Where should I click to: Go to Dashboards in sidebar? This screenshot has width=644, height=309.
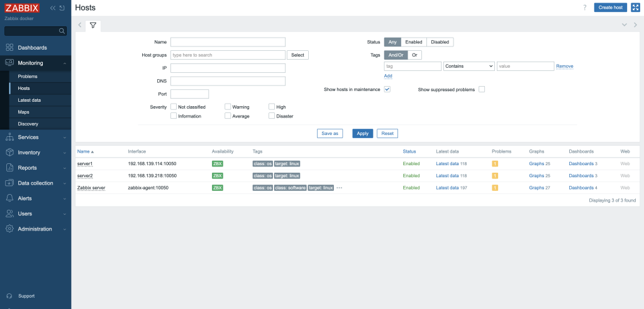tap(32, 48)
